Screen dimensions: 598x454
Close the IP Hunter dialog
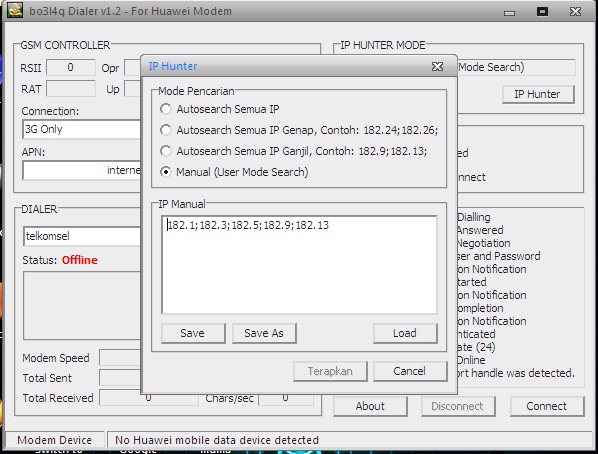tap(437, 66)
